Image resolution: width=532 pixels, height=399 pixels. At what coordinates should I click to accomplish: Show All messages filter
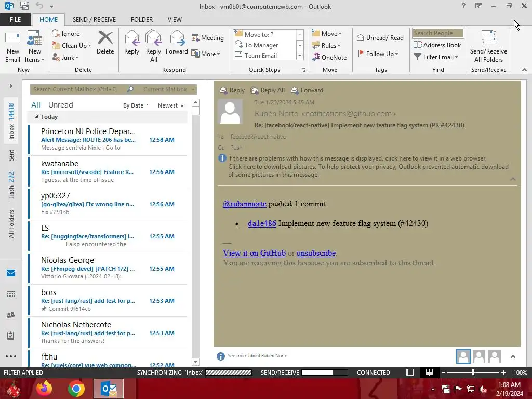tap(36, 105)
